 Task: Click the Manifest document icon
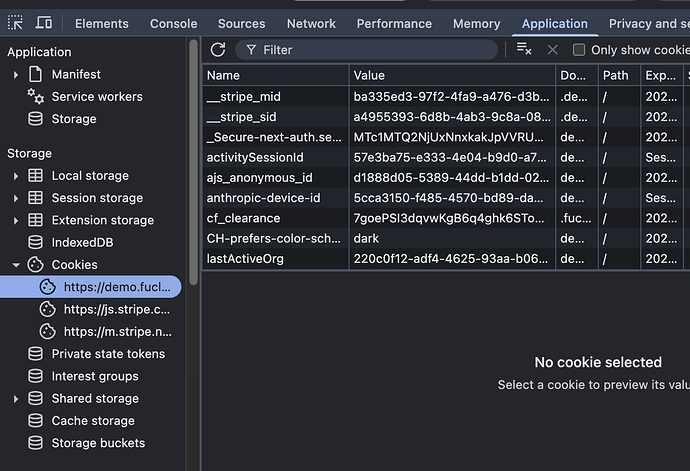(x=36, y=74)
